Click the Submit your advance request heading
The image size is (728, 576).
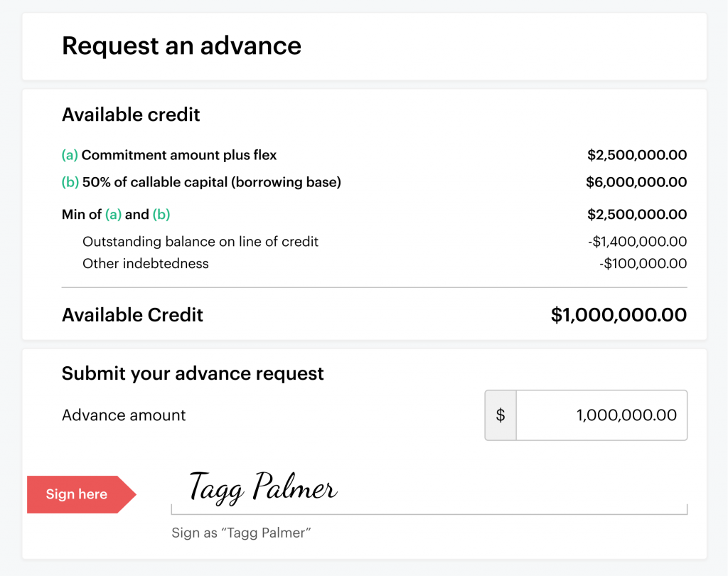click(x=193, y=373)
